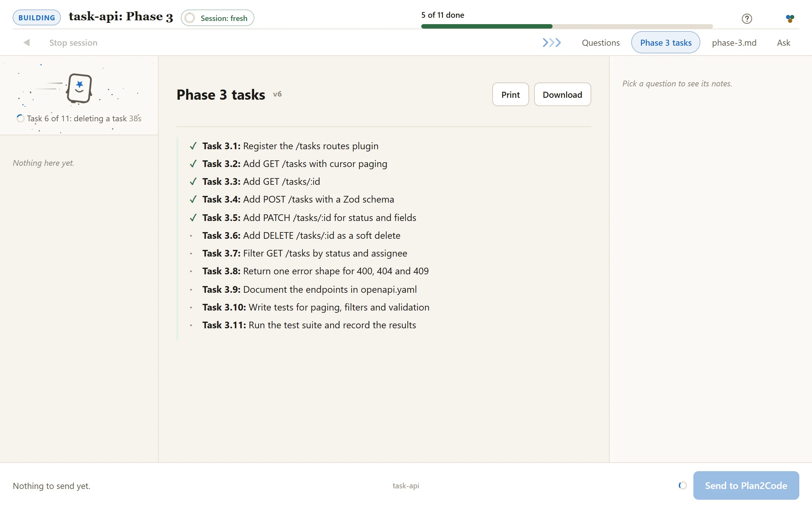Click the session status circle icon
Image resolution: width=812 pixels, height=508 pixels.
point(190,18)
